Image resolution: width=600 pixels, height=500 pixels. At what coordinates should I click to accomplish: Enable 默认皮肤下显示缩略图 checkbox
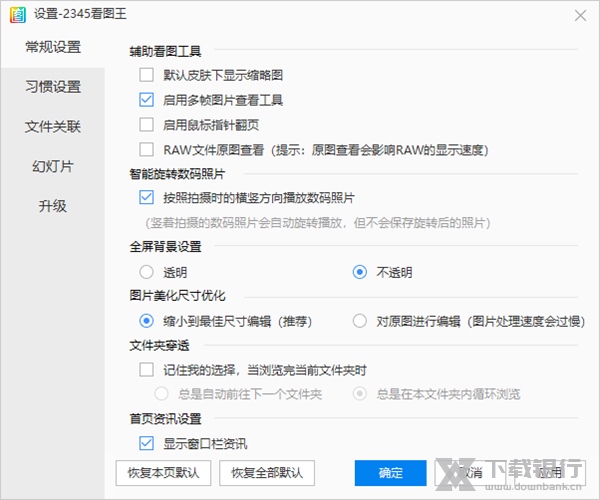[x=147, y=75]
